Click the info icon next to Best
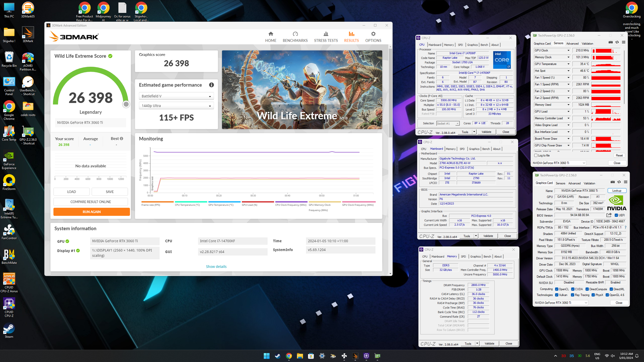This screenshot has width=644, height=362. pos(121,138)
